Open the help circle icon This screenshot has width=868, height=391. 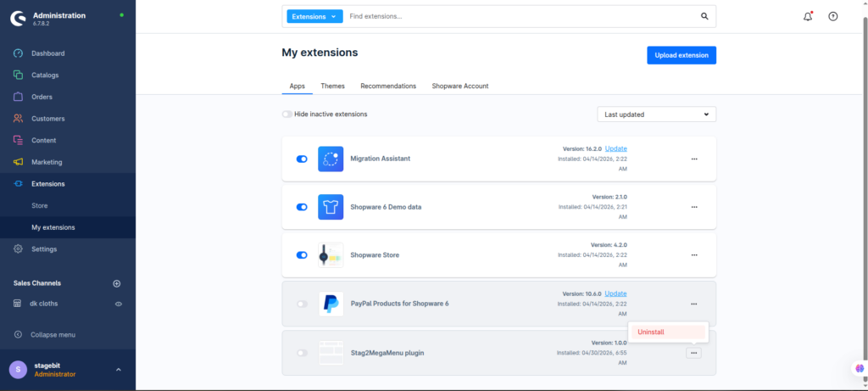[x=832, y=17]
